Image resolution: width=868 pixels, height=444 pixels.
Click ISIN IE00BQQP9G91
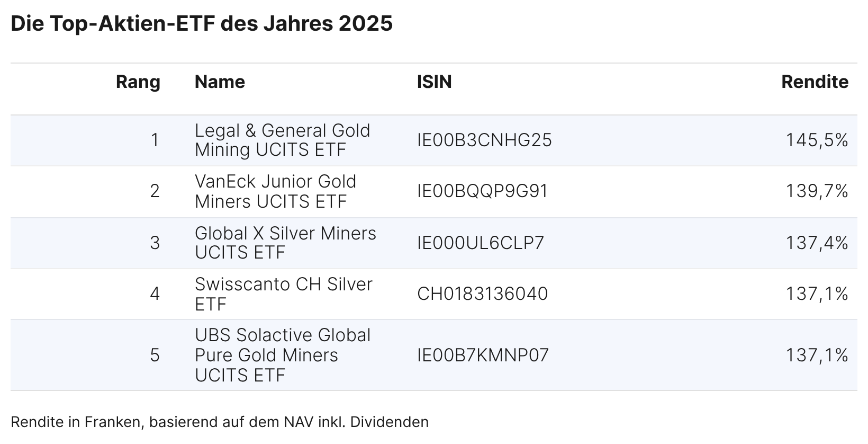[x=482, y=191]
